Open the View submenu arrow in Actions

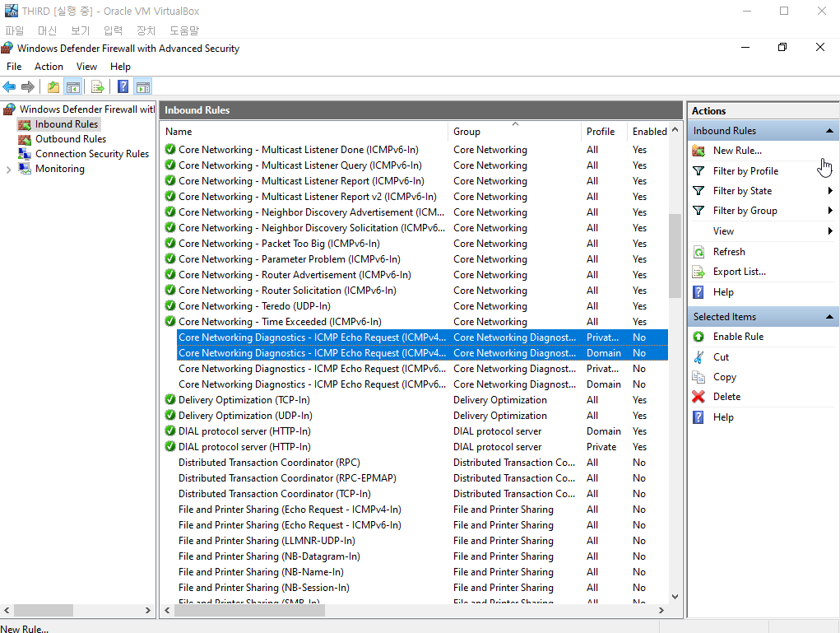pos(830,231)
